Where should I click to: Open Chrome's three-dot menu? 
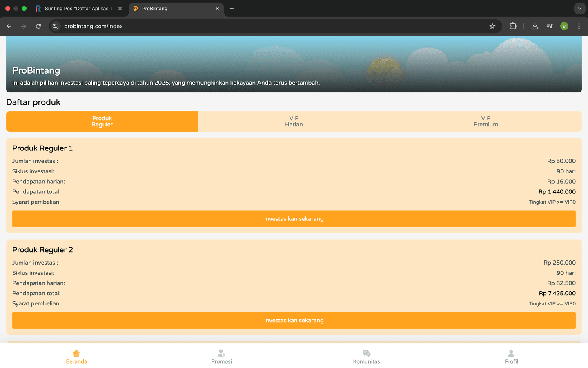pyautogui.click(x=579, y=26)
